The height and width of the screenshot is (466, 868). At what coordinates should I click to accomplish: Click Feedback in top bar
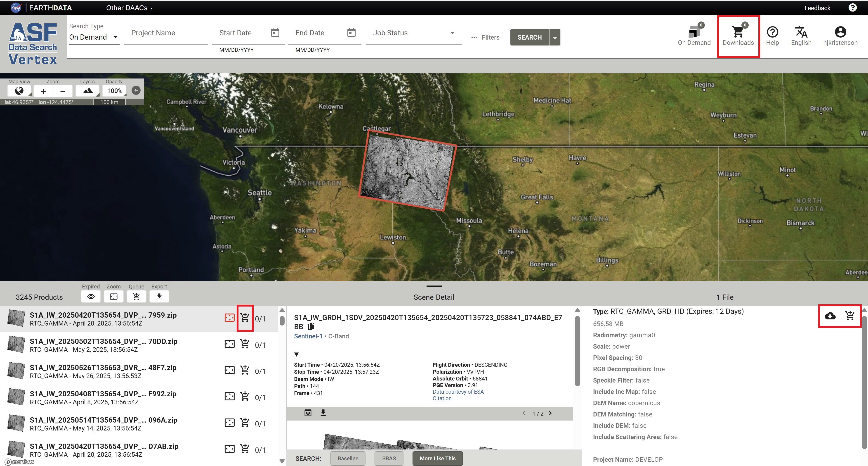point(817,8)
